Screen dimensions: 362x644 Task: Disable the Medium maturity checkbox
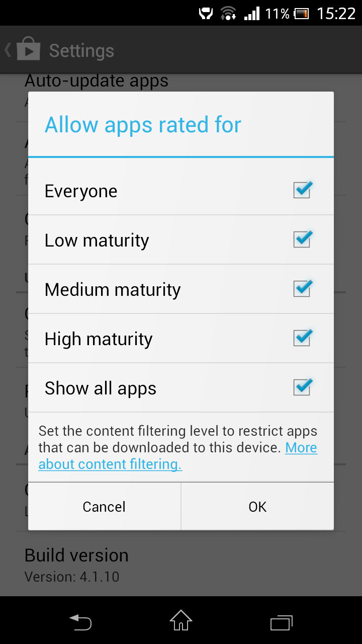(x=303, y=289)
